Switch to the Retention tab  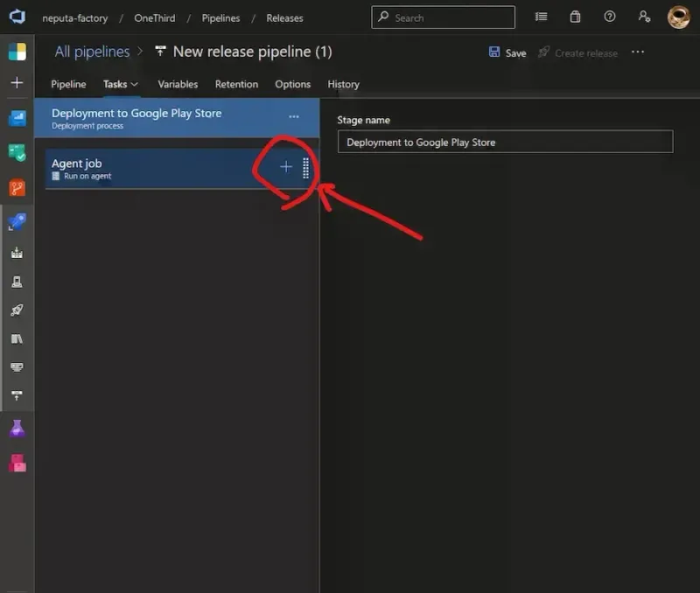point(236,84)
